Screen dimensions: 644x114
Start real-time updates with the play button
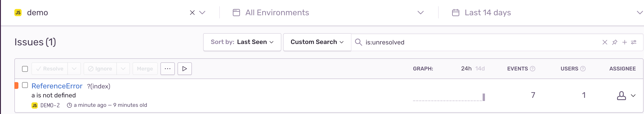pyautogui.click(x=184, y=69)
